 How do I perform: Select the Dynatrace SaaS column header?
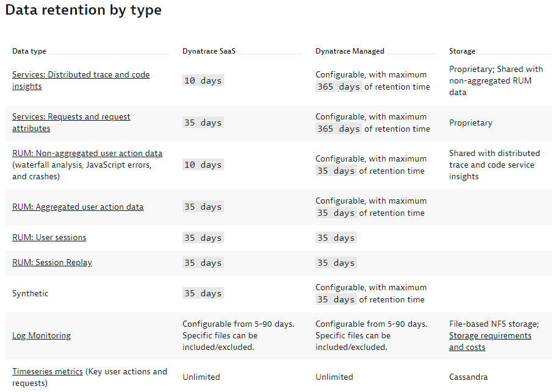click(209, 51)
